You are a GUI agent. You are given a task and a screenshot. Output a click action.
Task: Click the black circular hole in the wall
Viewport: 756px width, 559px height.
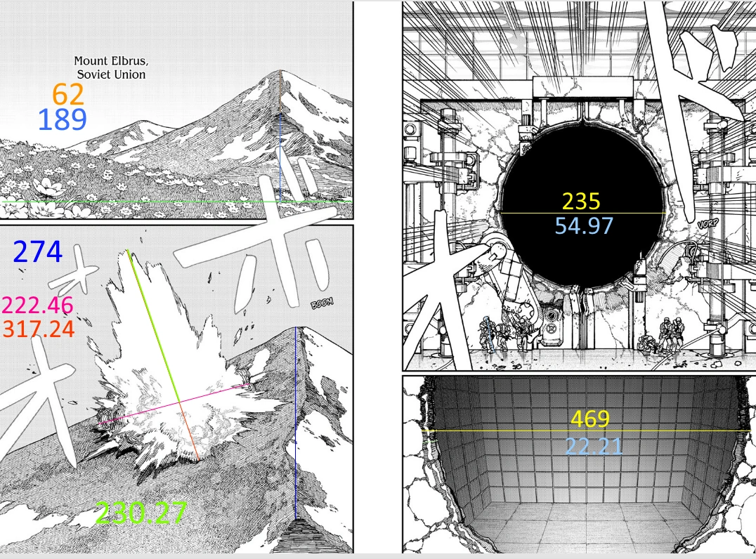(x=583, y=205)
